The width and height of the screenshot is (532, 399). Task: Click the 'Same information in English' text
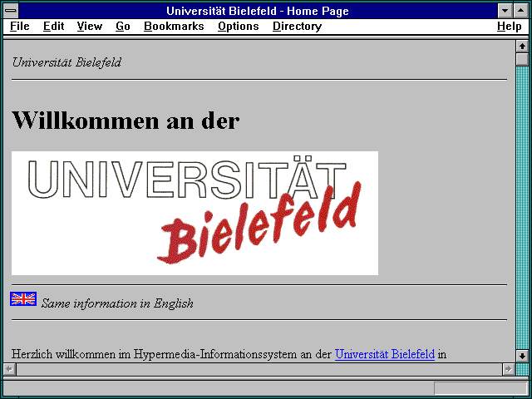pos(117,303)
